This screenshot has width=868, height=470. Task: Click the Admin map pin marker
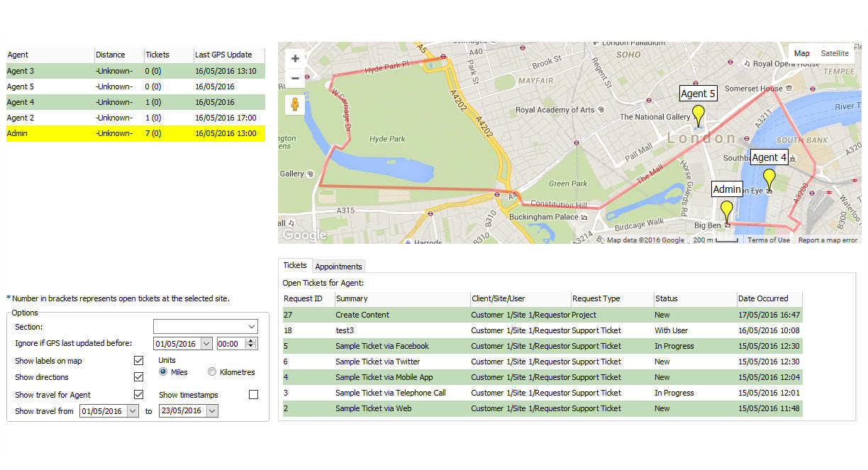click(726, 211)
